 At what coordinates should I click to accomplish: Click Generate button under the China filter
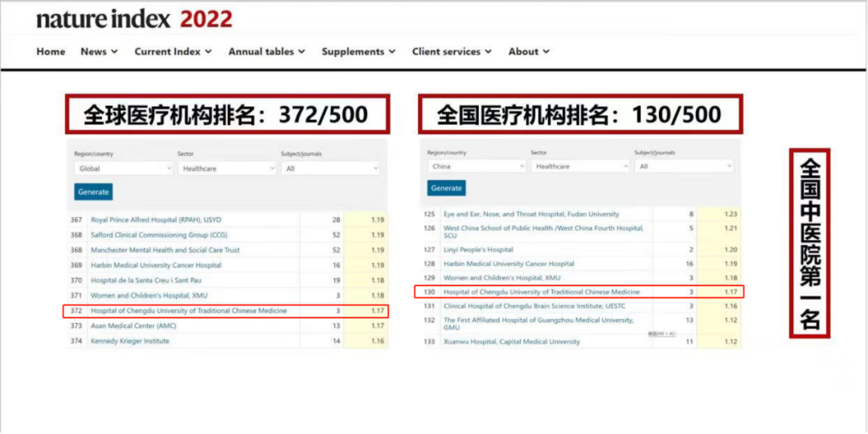(x=446, y=188)
